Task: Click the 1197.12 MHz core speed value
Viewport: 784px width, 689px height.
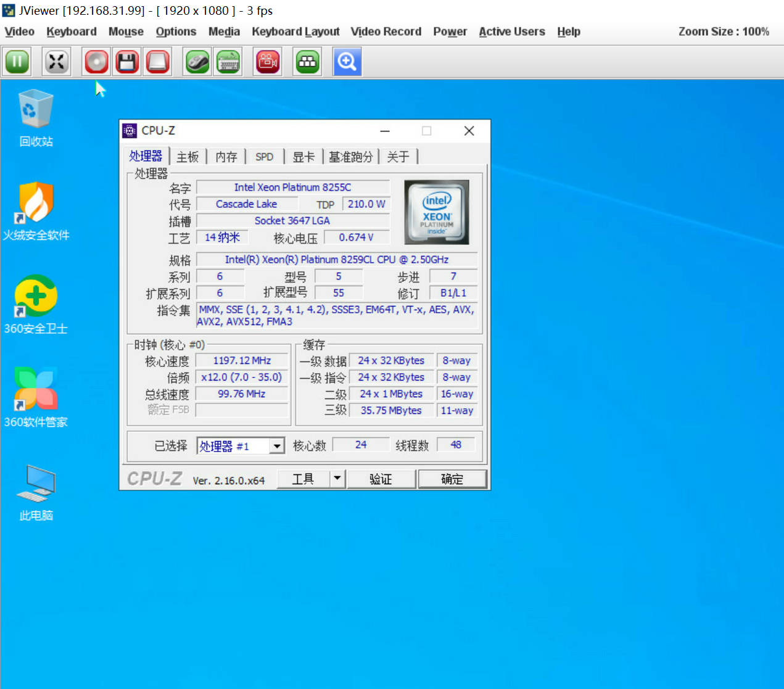Action: coord(242,361)
